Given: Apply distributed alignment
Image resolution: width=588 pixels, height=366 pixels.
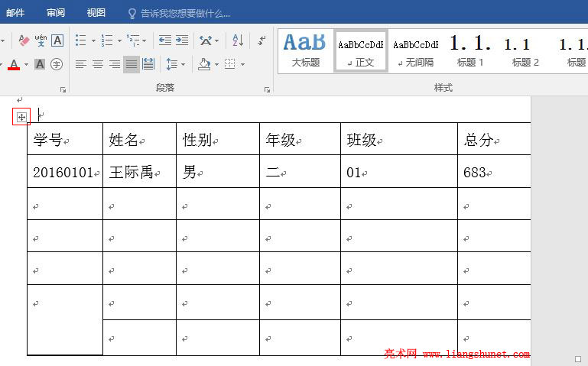Looking at the screenshot, I should coord(148,64).
